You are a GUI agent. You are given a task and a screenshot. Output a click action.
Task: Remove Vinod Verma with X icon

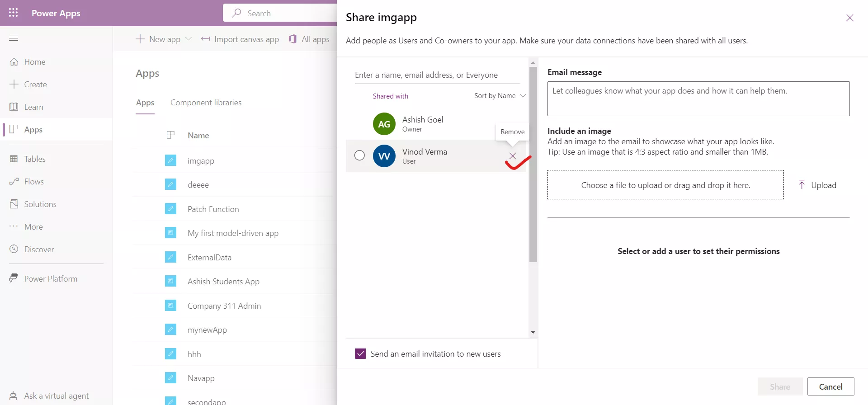pyautogui.click(x=512, y=156)
